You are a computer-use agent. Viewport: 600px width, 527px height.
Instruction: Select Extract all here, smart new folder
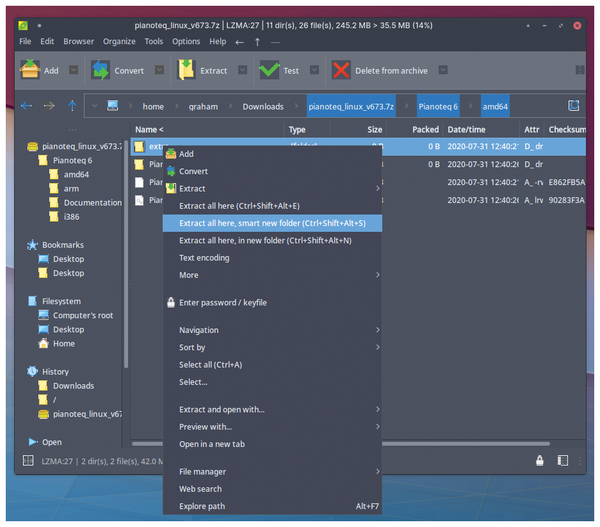click(272, 223)
